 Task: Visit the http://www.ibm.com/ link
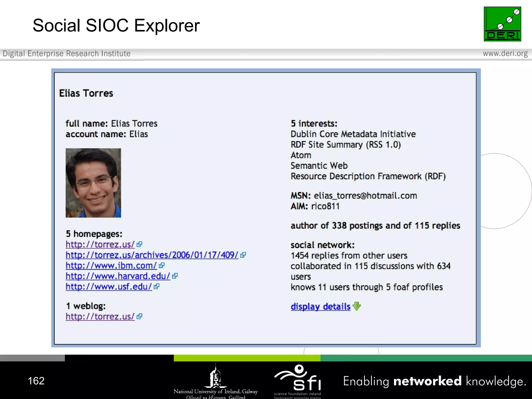(111, 265)
